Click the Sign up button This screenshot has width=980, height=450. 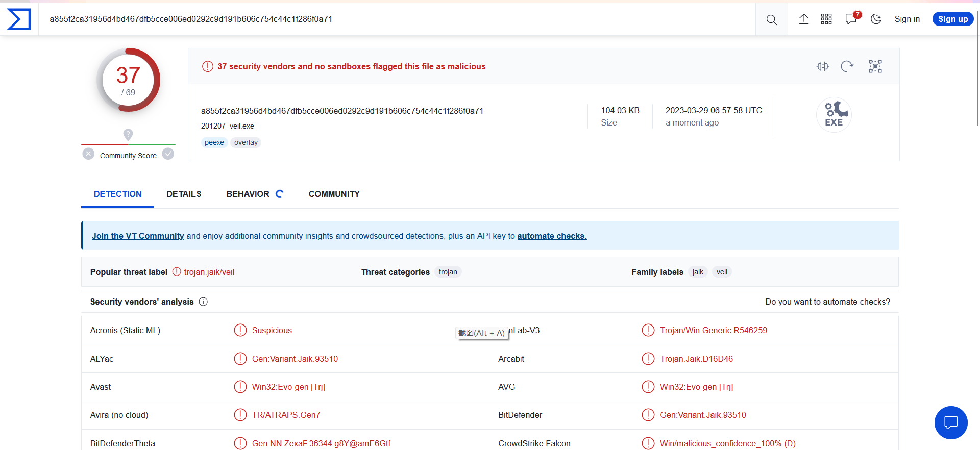[953, 19]
